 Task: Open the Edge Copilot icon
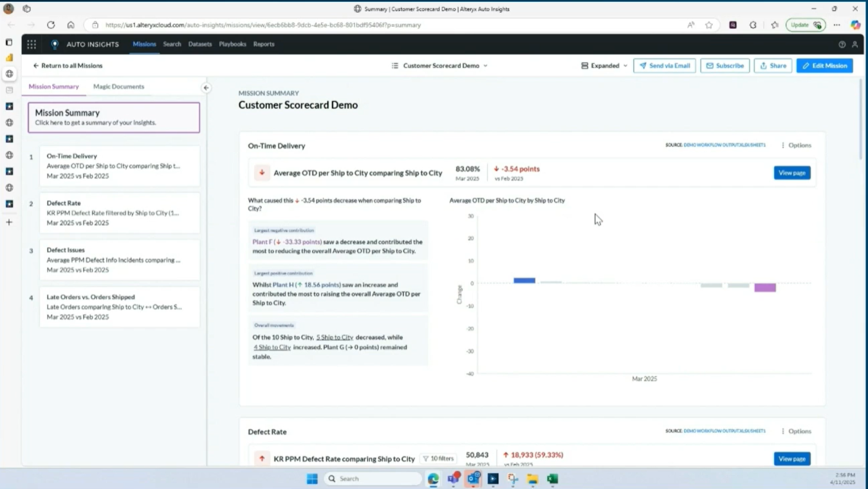click(x=855, y=24)
